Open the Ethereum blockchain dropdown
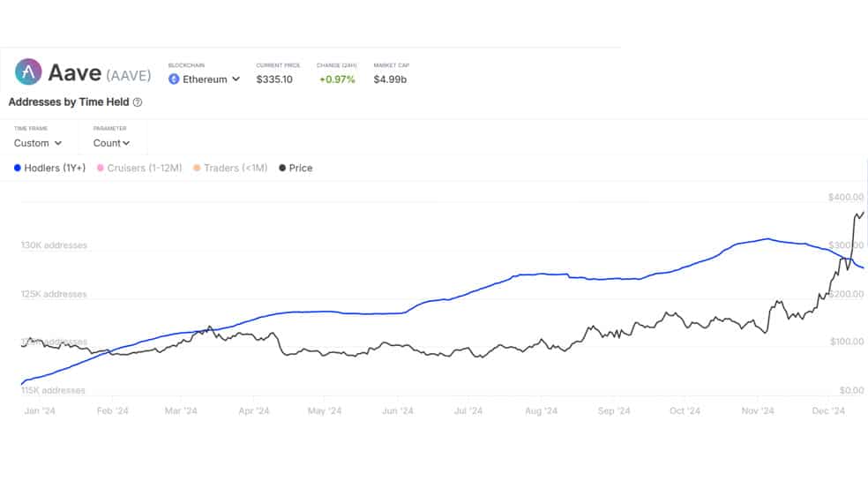868x489 pixels. 205,79
